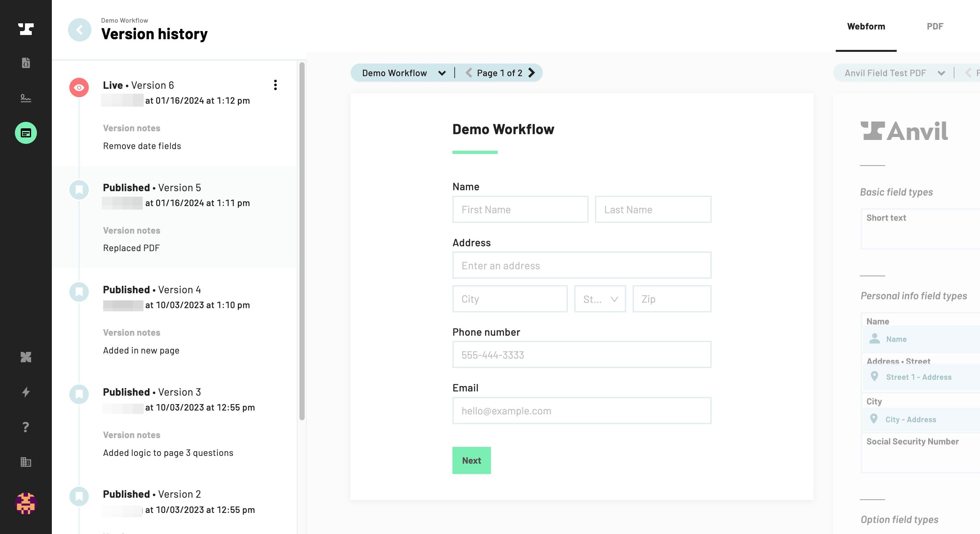Select the Webform tab
This screenshot has width=980, height=534.
point(866,26)
